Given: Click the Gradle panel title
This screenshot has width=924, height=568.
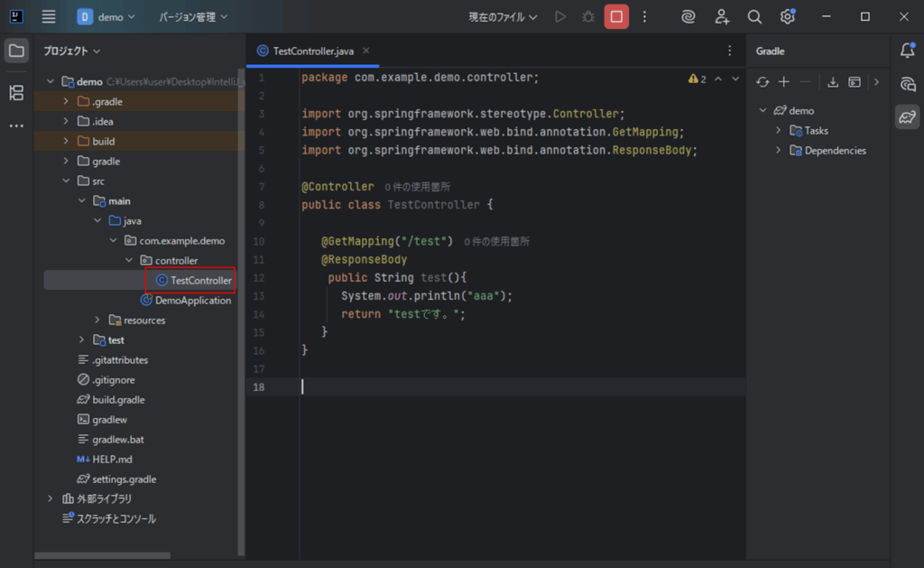Looking at the screenshot, I should [771, 51].
